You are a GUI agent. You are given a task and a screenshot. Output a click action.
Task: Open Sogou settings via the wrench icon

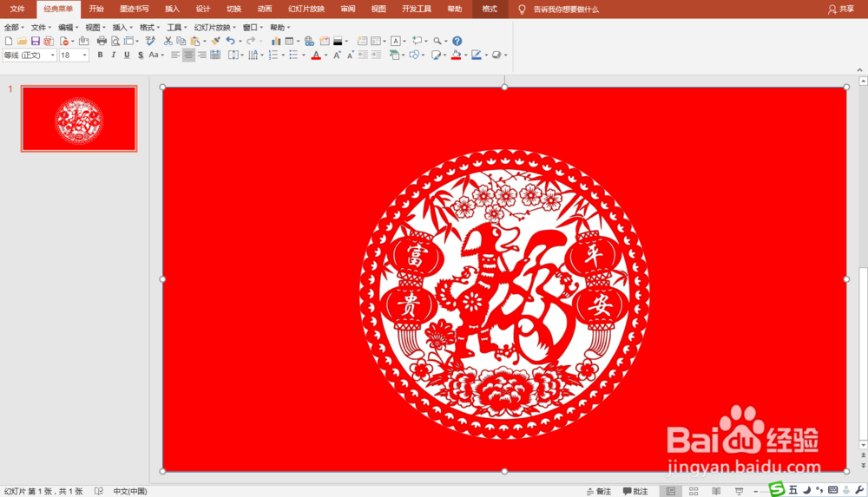(859, 490)
